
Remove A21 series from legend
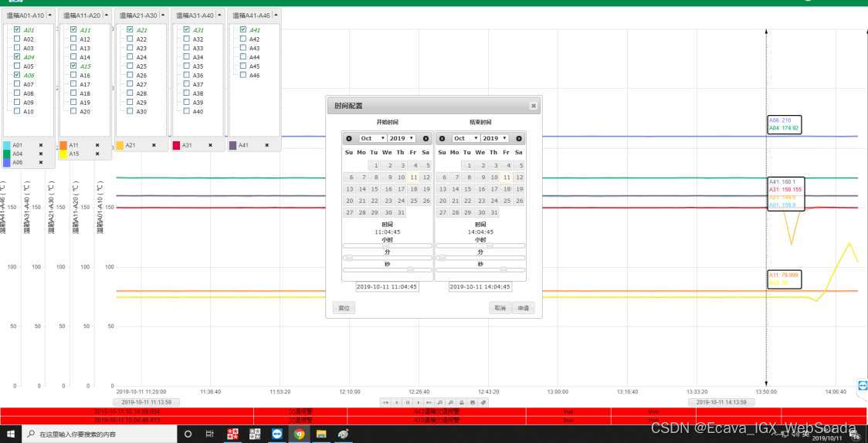[154, 145]
